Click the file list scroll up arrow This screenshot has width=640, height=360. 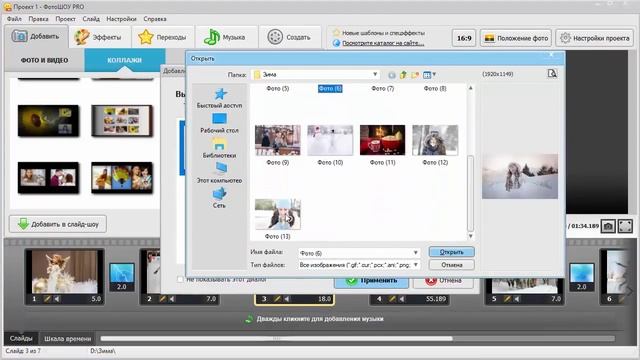pos(470,88)
